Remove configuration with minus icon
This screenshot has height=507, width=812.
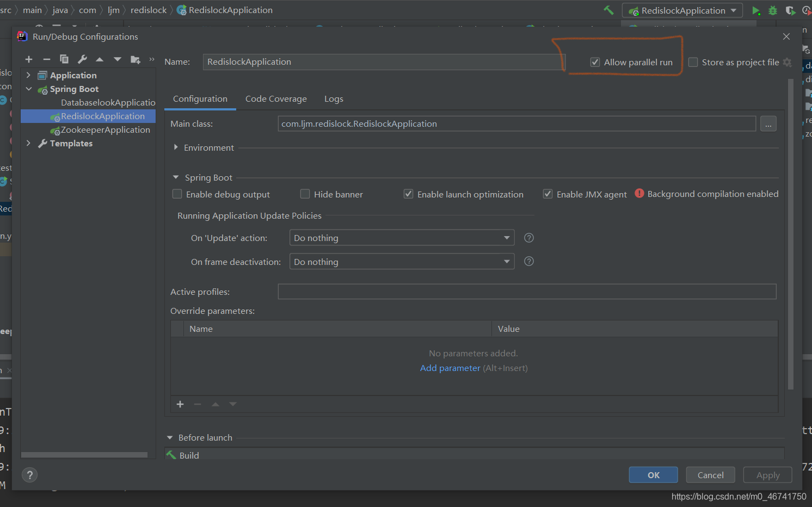[47, 59]
